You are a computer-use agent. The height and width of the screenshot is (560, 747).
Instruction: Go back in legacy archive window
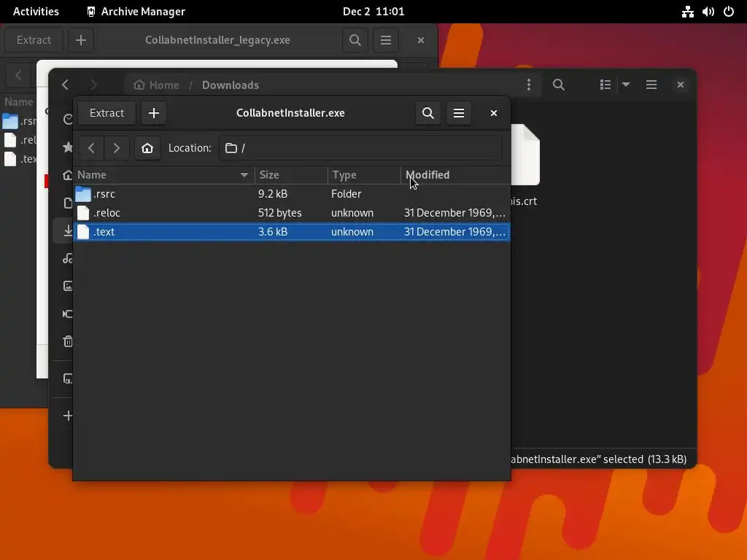[18, 75]
